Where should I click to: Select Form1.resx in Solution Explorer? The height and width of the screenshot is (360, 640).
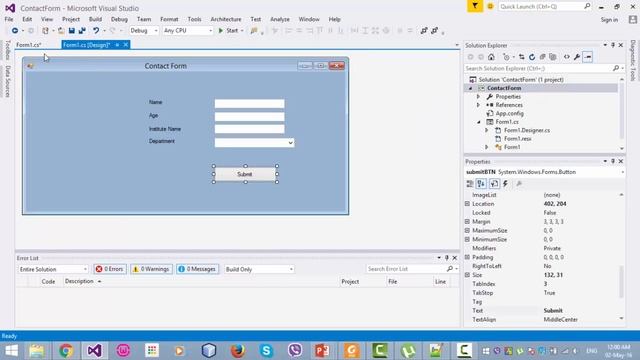(518, 139)
